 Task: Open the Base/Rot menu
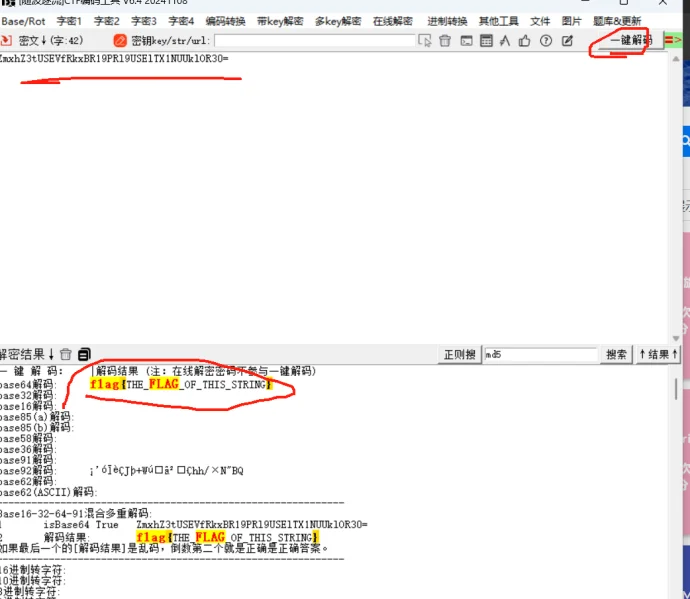23,21
